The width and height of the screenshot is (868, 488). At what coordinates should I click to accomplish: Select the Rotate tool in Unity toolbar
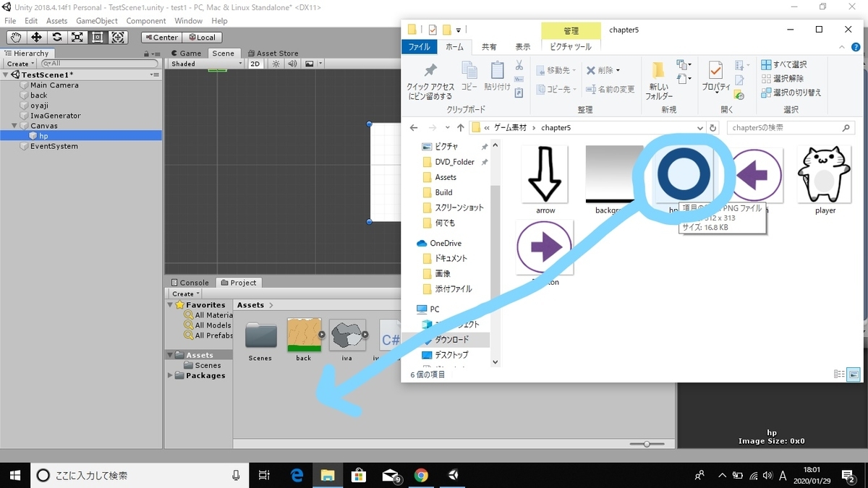pos(56,38)
